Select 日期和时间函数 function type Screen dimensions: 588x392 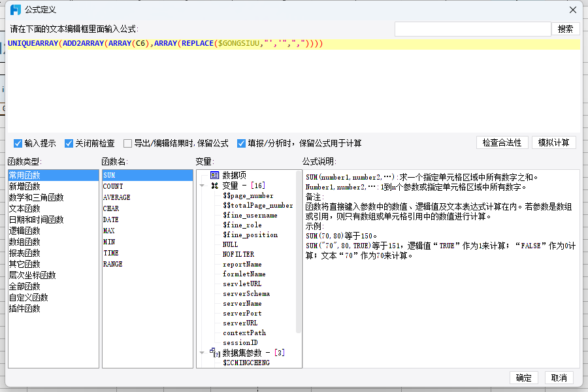pyautogui.click(x=54, y=220)
